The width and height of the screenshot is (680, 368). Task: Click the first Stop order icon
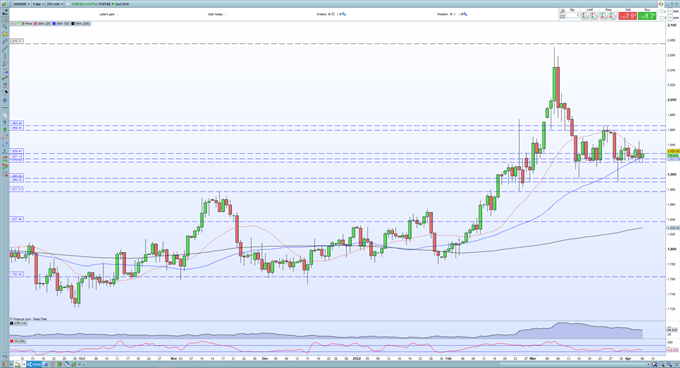[604, 16]
